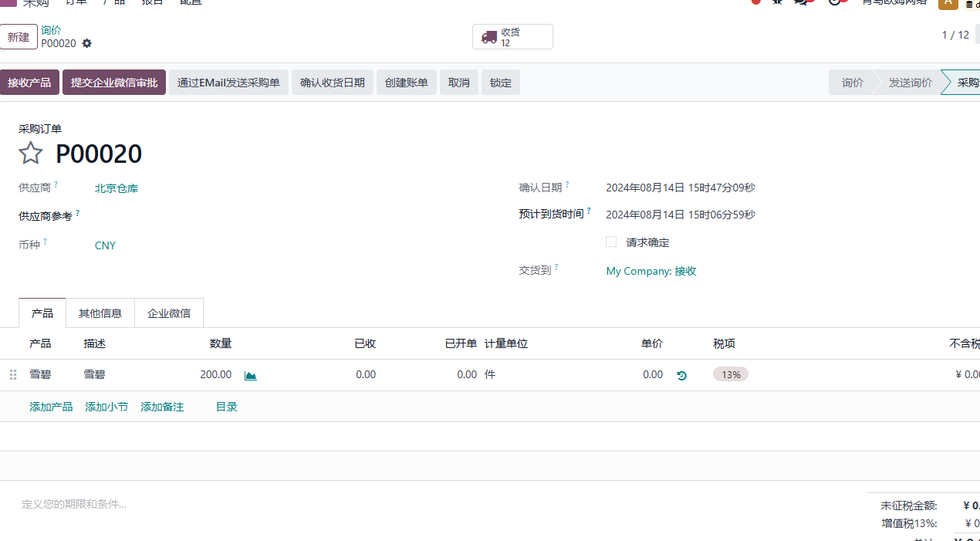The image size is (980, 541).
Task: Click the 供应商 field help question mark
Action: [x=56, y=184]
